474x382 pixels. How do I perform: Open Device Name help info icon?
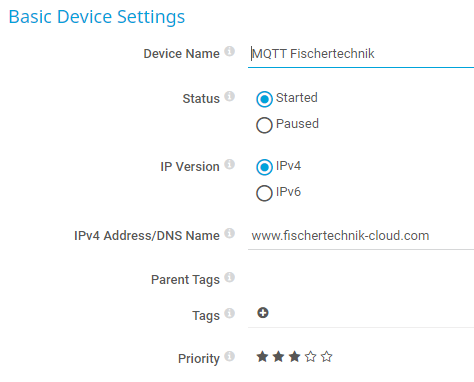[229, 51]
